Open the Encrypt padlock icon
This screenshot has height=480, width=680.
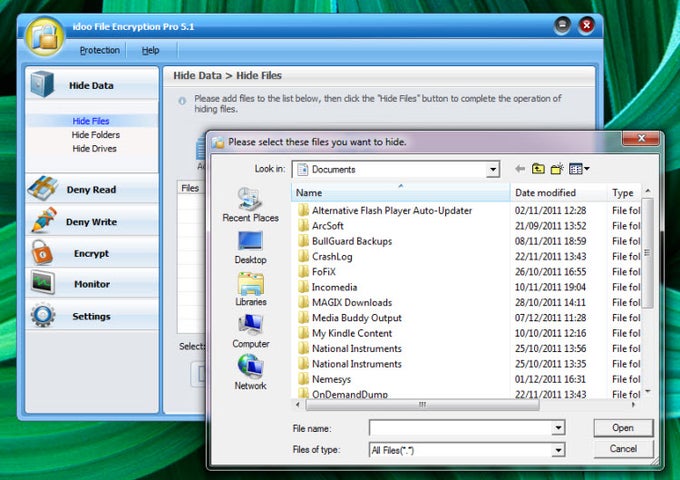pyautogui.click(x=42, y=252)
